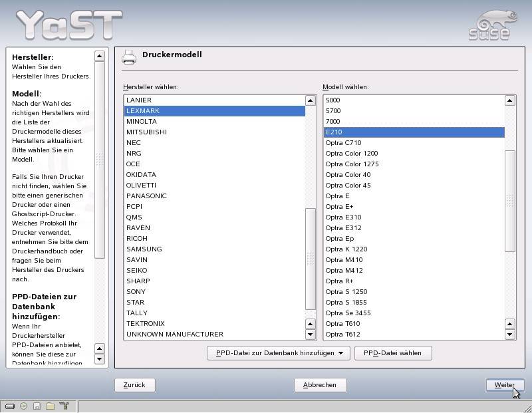Choose the Optra Color 1200 model
This screenshot has width=532, height=413.
(414, 154)
